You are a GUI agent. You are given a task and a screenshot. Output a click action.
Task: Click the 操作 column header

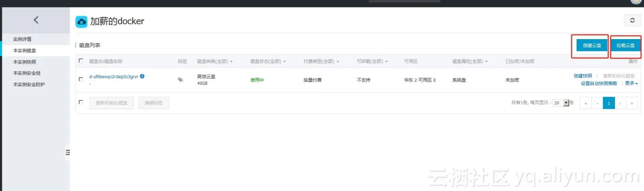pos(633,61)
